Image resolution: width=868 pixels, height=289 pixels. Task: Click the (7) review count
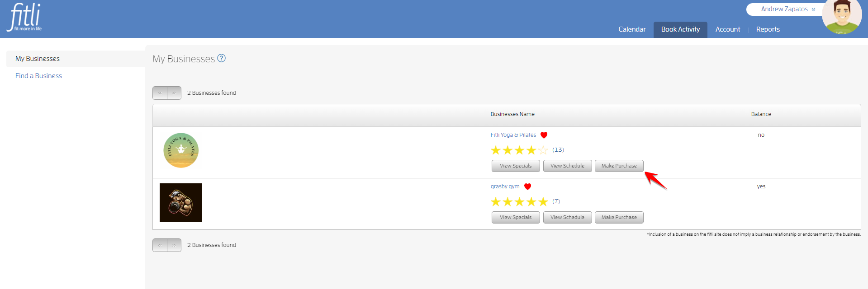pos(556,201)
